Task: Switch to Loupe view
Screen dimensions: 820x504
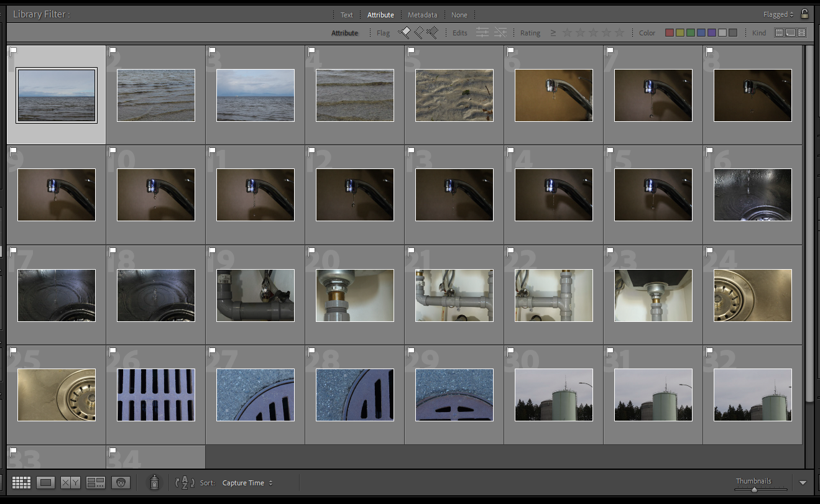Action: click(x=45, y=483)
